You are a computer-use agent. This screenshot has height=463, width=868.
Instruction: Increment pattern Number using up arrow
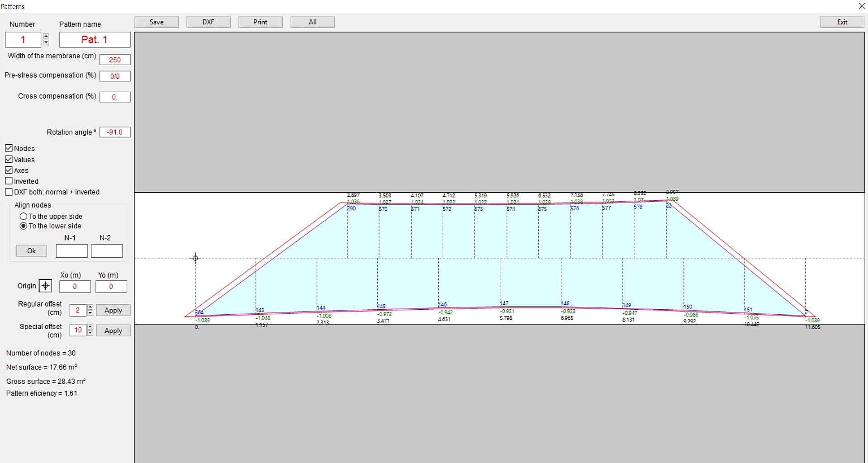tap(46, 36)
